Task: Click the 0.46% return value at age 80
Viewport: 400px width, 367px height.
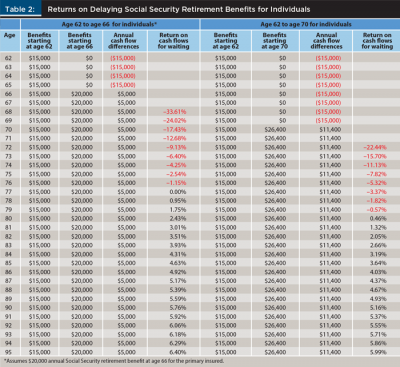Action: [378, 218]
